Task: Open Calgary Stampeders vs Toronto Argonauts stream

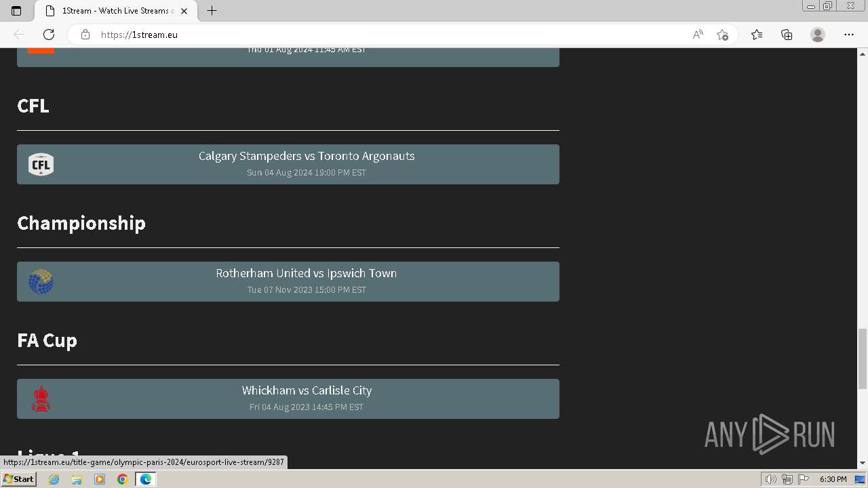Action: click(x=288, y=164)
